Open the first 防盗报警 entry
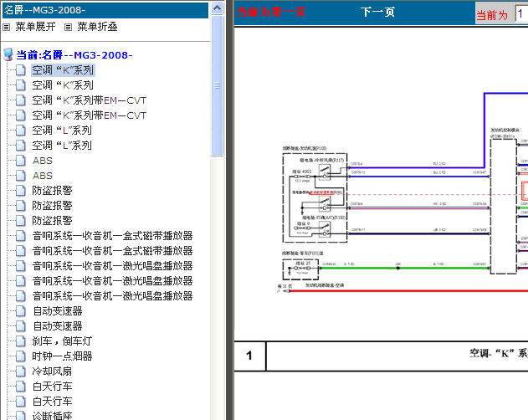528x420 pixels. [52, 191]
